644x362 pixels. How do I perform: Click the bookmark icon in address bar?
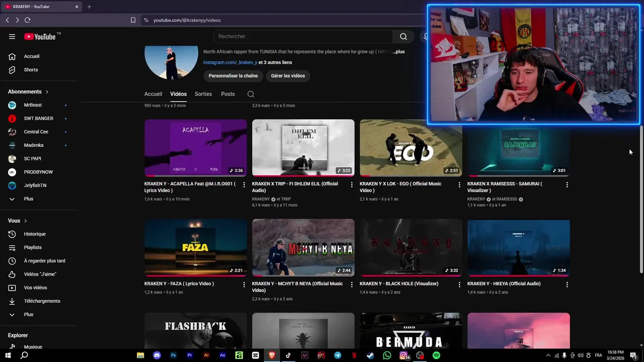point(133,20)
